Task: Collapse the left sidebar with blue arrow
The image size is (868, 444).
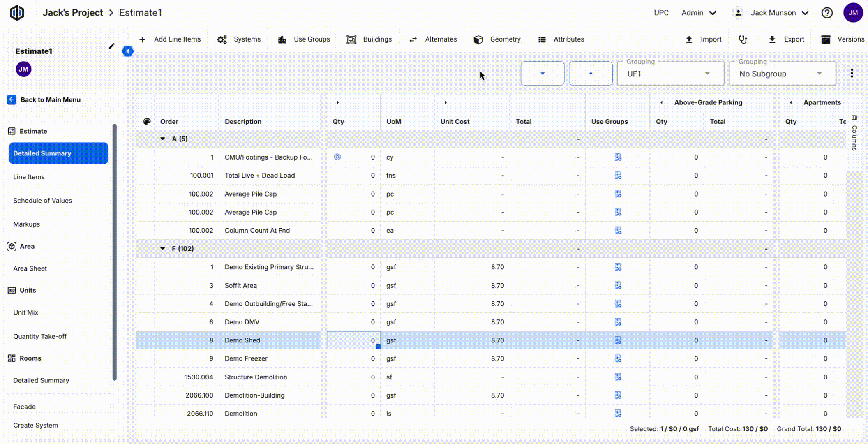Action: tap(128, 51)
